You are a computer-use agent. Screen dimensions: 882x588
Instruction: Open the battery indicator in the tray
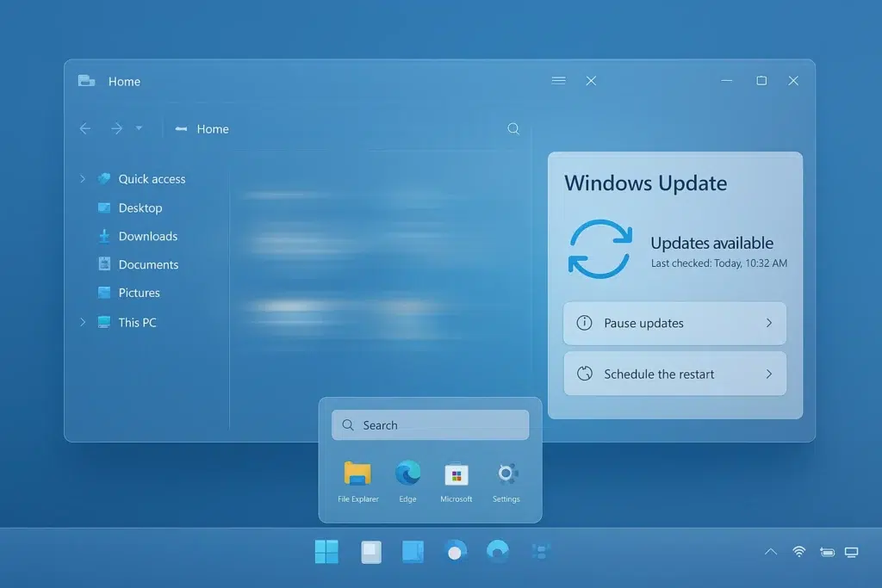826,551
